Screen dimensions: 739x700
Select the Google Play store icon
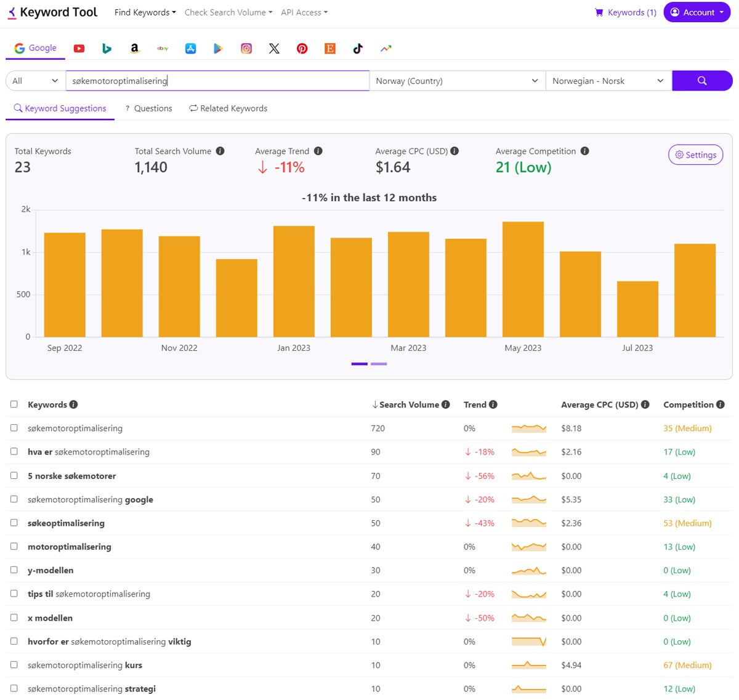pyautogui.click(x=218, y=48)
